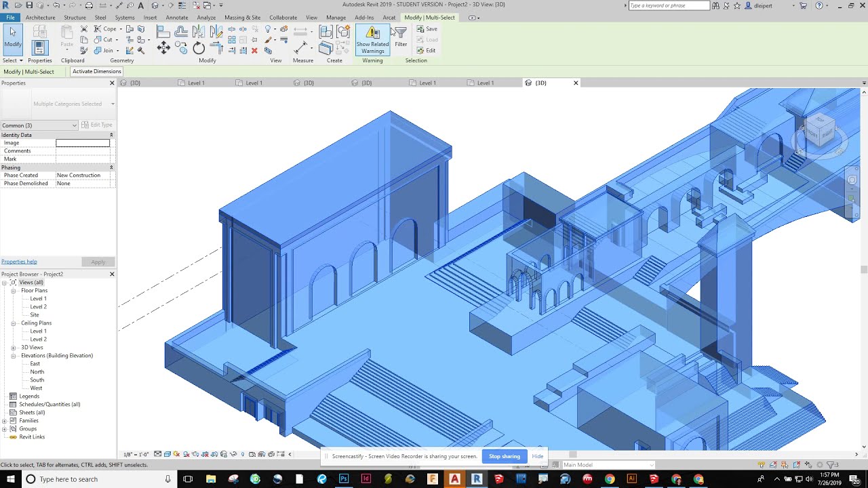Open the Filter selection tool

401,37
